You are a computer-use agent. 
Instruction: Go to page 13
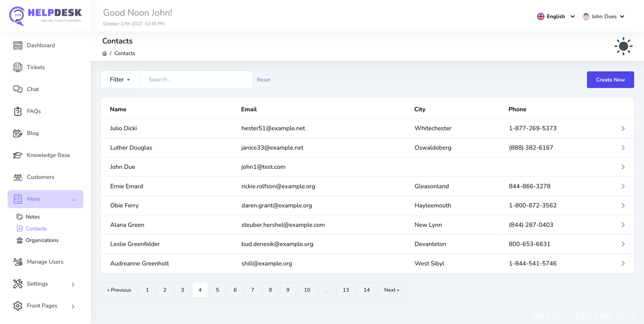pos(346,290)
